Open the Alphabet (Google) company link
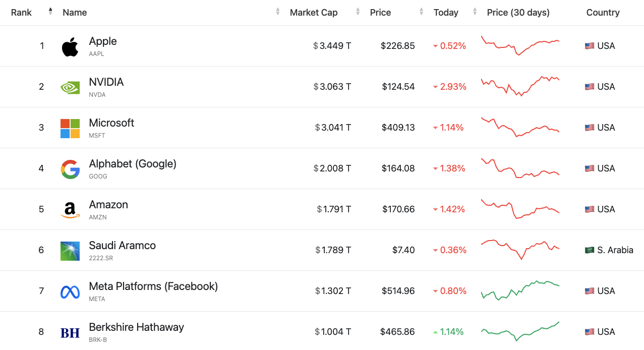 [133, 164]
